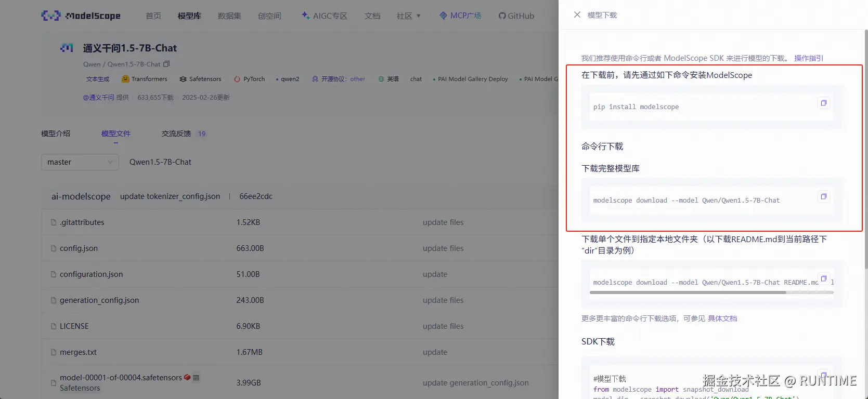This screenshot has width=868, height=399.
Task: Click the qwen2 tag
Action: (x=288, y=79)
